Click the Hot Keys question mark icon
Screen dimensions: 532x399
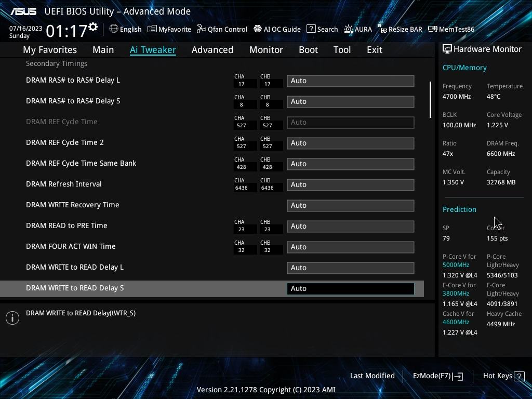pyautogui.click(x=519, y=376)
